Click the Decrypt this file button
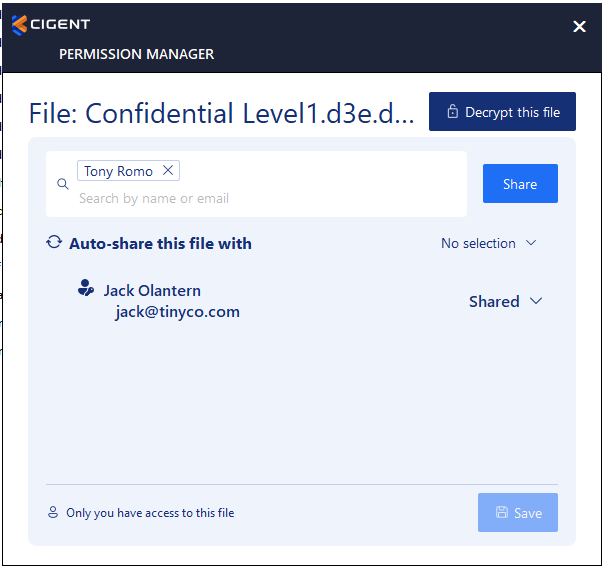The image size is (605, 566). pyautogui.click(x=502, y=112)
